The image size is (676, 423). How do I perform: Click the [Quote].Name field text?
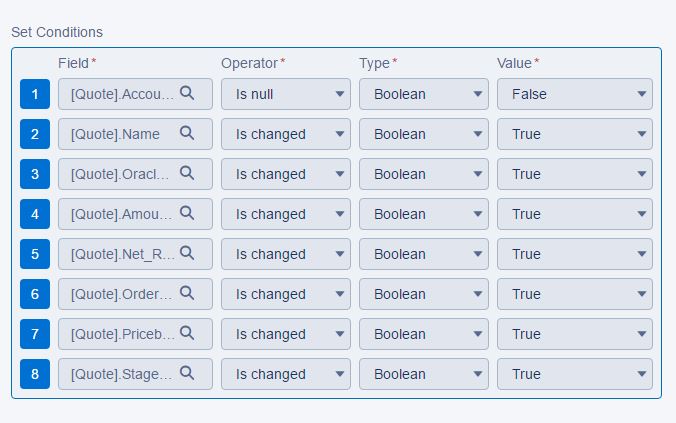pos(115,134)
